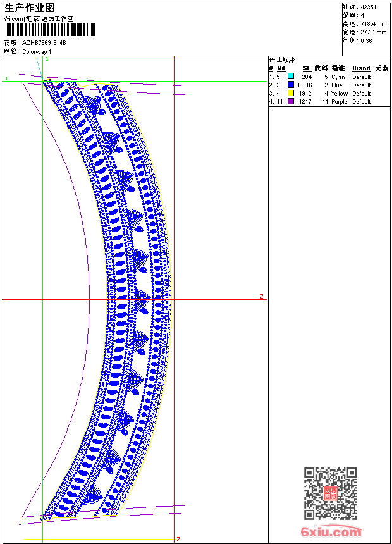Click the blue embroidery design preview
The image size is (392, 544).
pyautogui.click(x=106, y=300)
